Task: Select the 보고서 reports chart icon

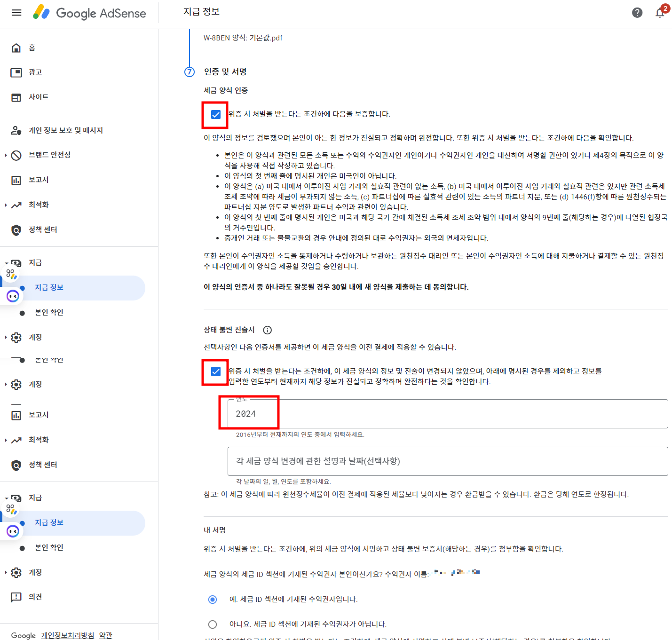Action: point(16,180)
